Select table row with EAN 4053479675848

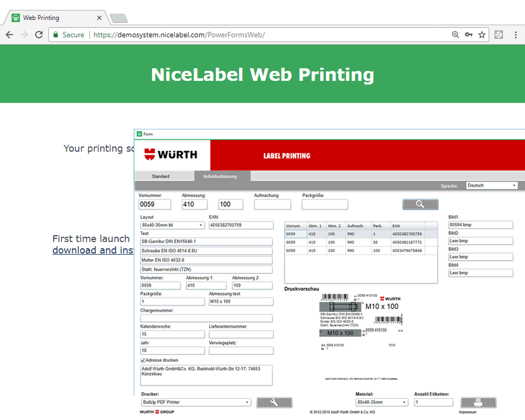[361, 250]
